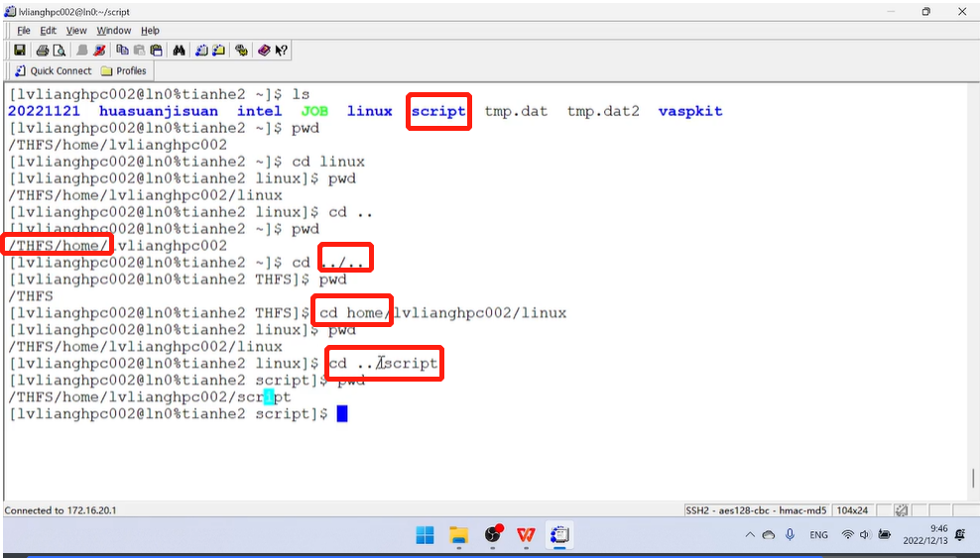The width and height of the screenshot is (980, 558).
Task: Open a New Terminal Window from the toolbar
Action: click(201, 50)
